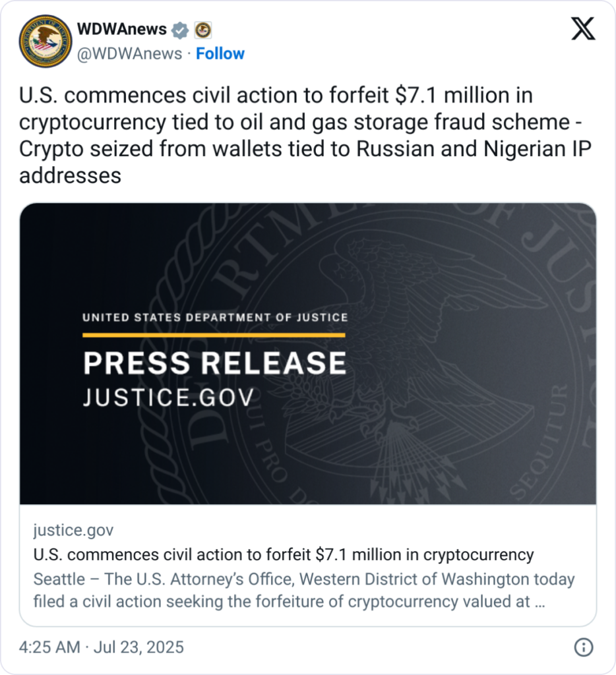Follow the @WDWAnews account
The width and height of the screenshot is (616, 675).
tap(220, 53)
